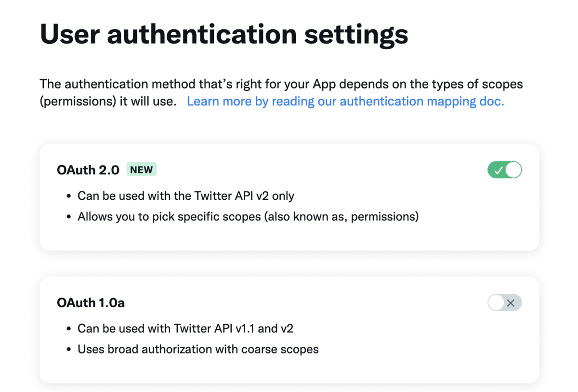Click the User authentication settings title

[224, 34]
